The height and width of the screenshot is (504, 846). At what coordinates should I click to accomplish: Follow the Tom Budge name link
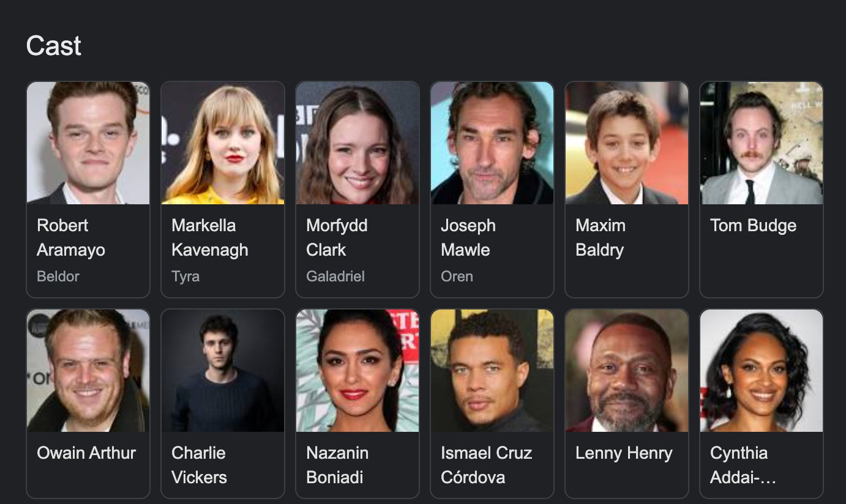(753, 226)
